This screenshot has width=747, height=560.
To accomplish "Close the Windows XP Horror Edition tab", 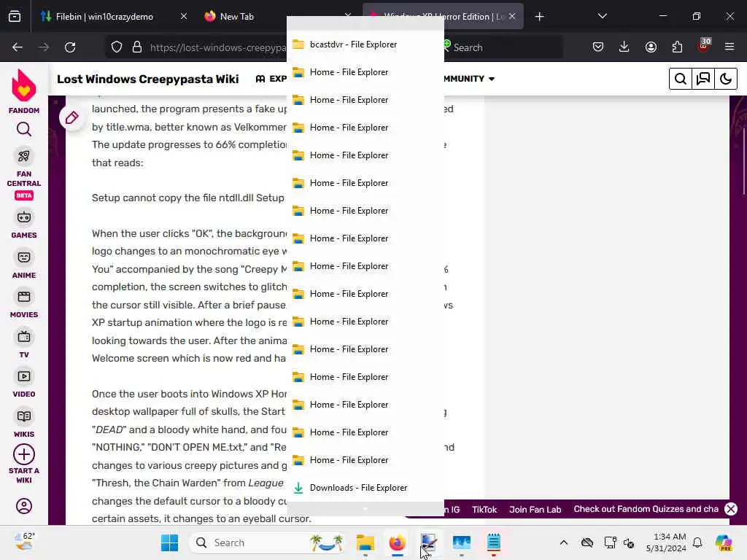I will [512, 17].
